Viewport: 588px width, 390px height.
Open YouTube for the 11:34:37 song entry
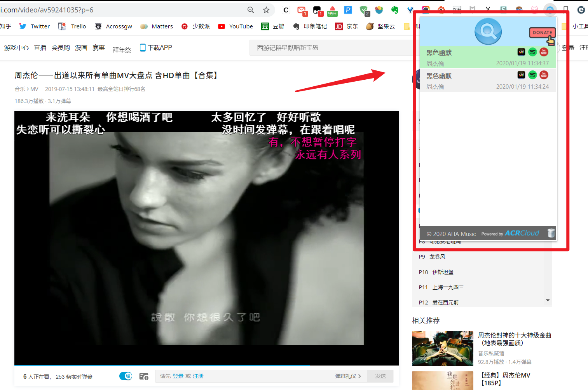544,52
